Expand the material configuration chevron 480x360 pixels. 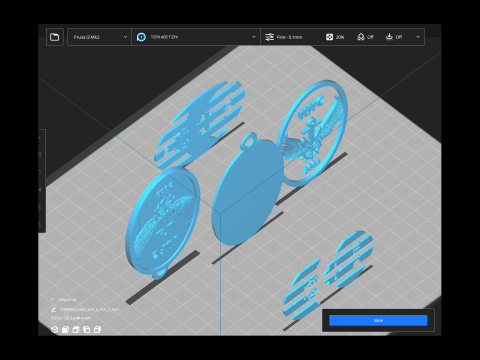click(x=254, y=37)
